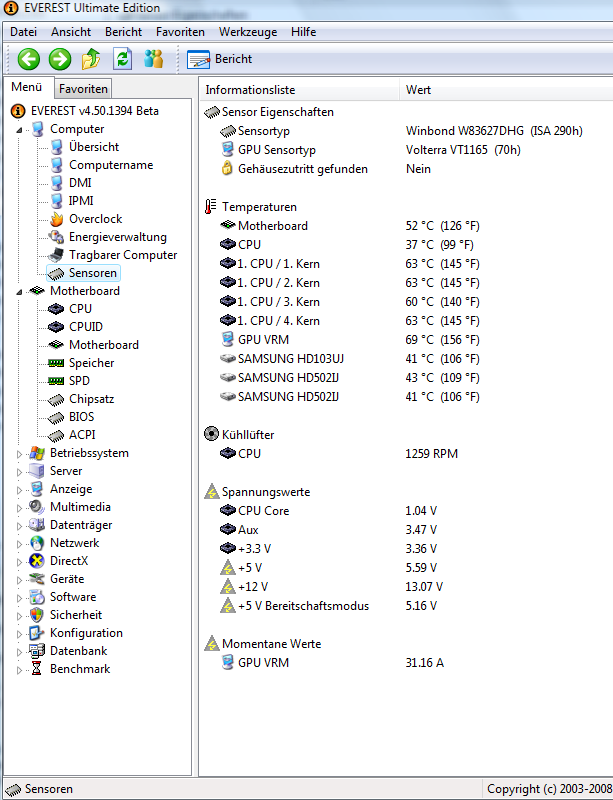Viewport: 613px width, 800px height.
Task: Click the up-level arrow toolbar icon
Action: coord(91,59)
